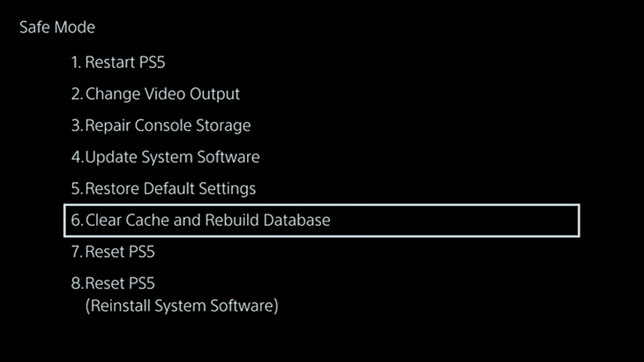Click the number 5 before Restore Default Settings
Viewport: 644px width, 362px height.
76,188
